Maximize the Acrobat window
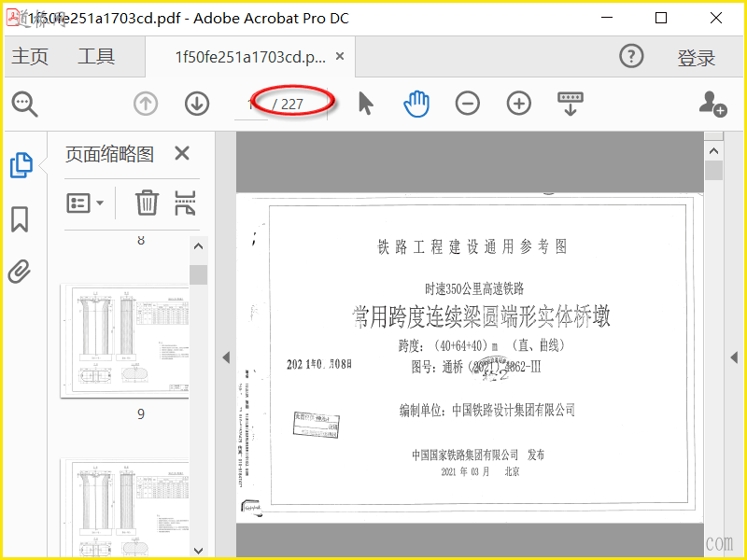 click(661, 18)
